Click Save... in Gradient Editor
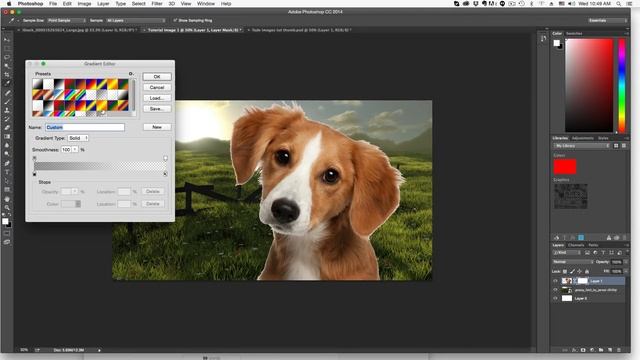Screen dimensions: 640x360 (157, 109)
